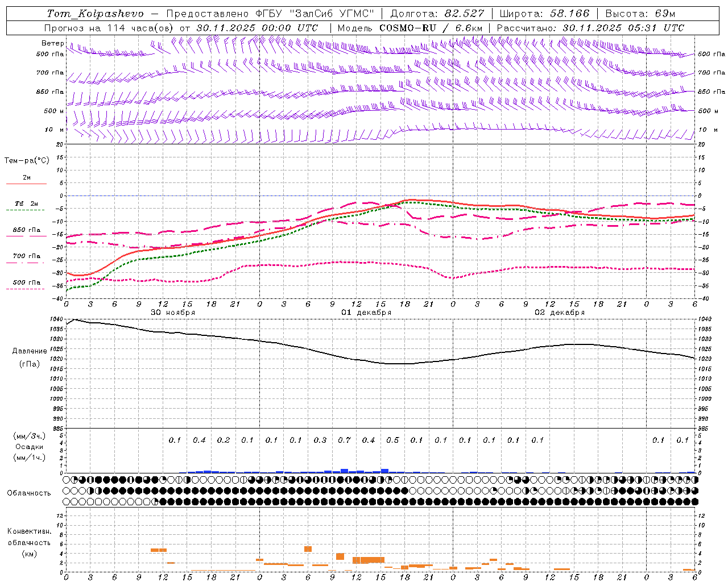This screenshot has height=582, width=728.
Task: Click the 2м temperature legend entry
Action: coord(27,178)
